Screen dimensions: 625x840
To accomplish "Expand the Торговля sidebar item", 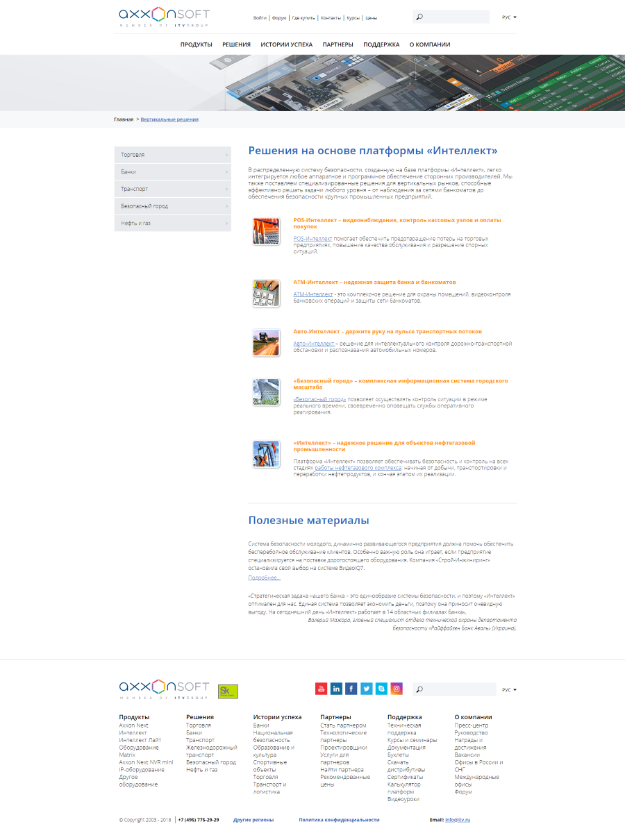I will 172,155.
